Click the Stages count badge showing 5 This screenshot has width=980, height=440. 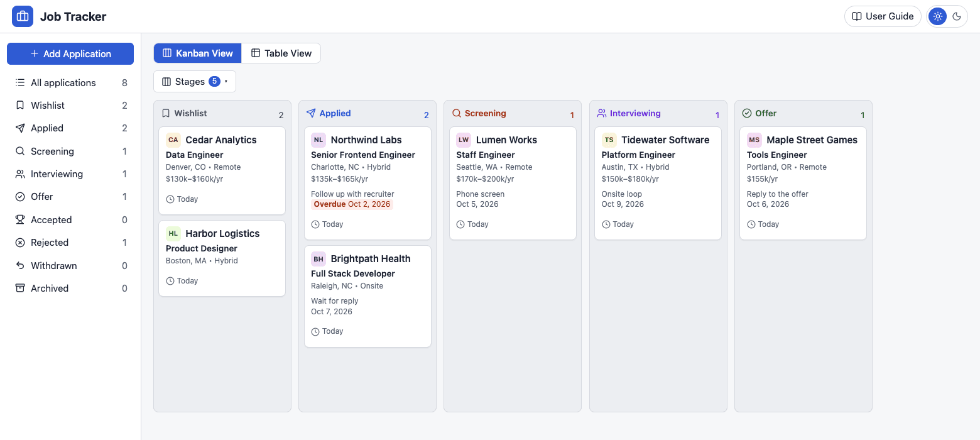[214, 82]
